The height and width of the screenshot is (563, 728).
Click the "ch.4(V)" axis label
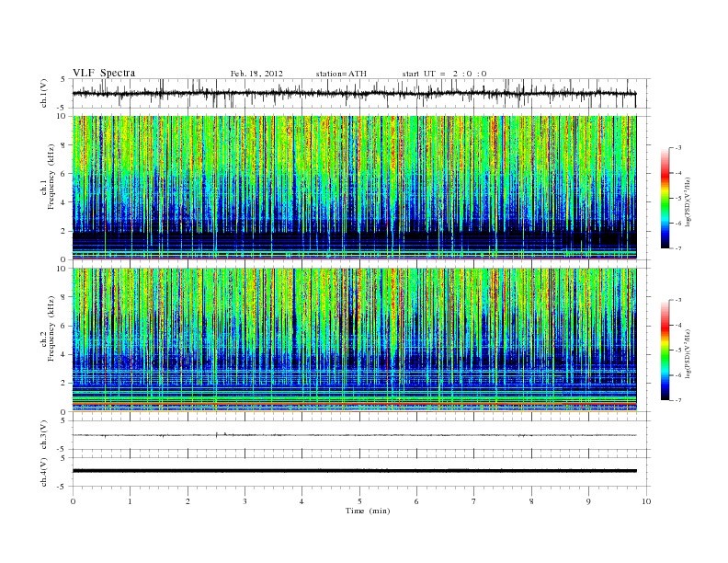coord(43,473)
